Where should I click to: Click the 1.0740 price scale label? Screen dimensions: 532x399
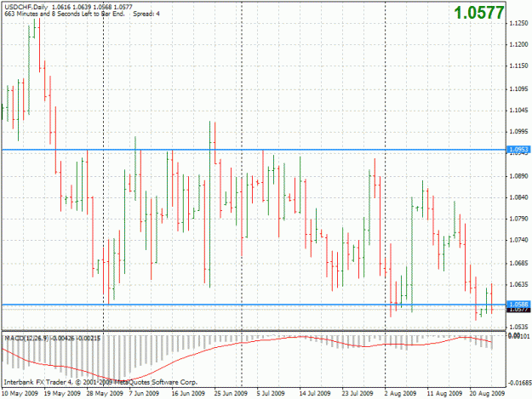pyautogui.click(x=518, y=240)
